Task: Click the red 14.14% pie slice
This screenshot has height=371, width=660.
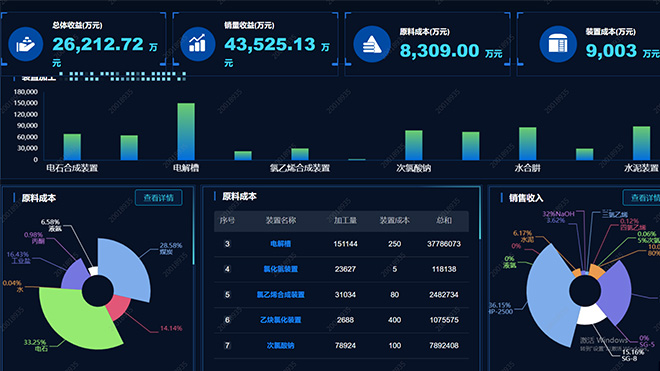Action: 119,307
